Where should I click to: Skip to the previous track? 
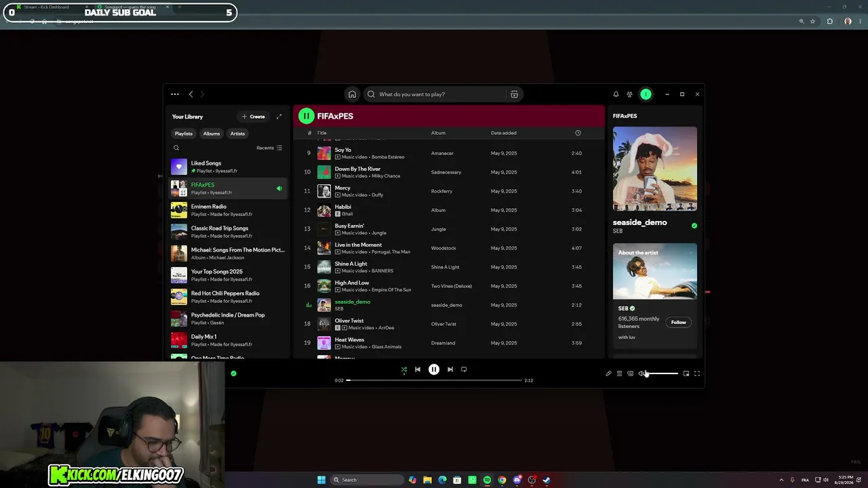(x=418, y=369)
